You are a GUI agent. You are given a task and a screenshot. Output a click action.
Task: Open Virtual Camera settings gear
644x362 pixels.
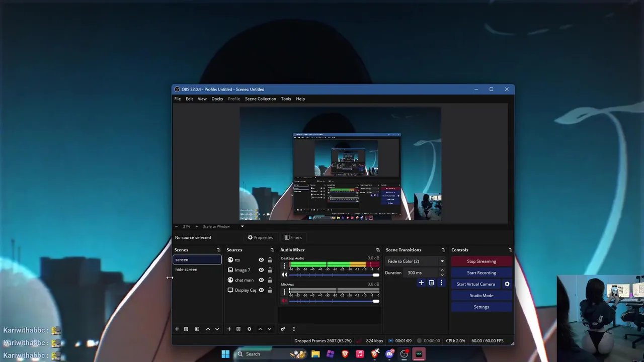(507, 284)
